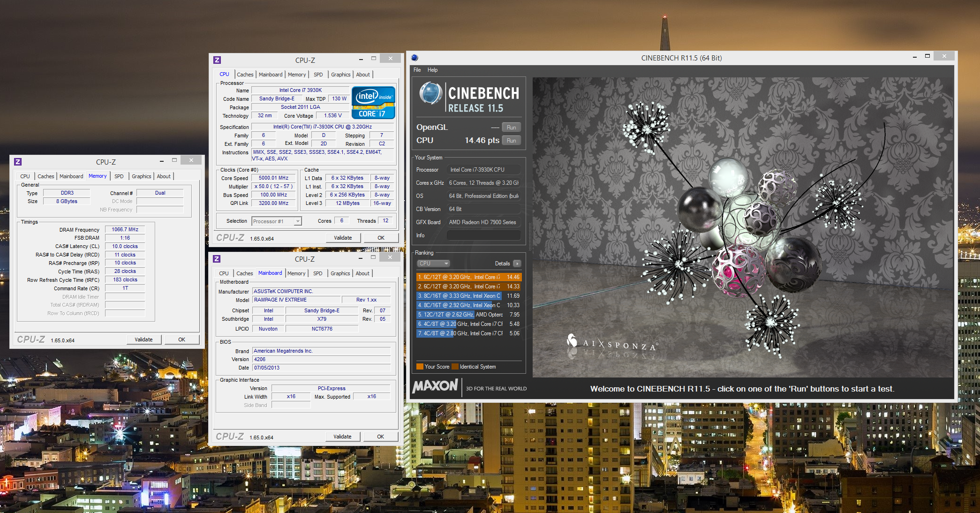Select the CPU tab in Memory CPU-Z window
Image resolution: width=980 pixels, height=513 pixels.
(25, 176)
